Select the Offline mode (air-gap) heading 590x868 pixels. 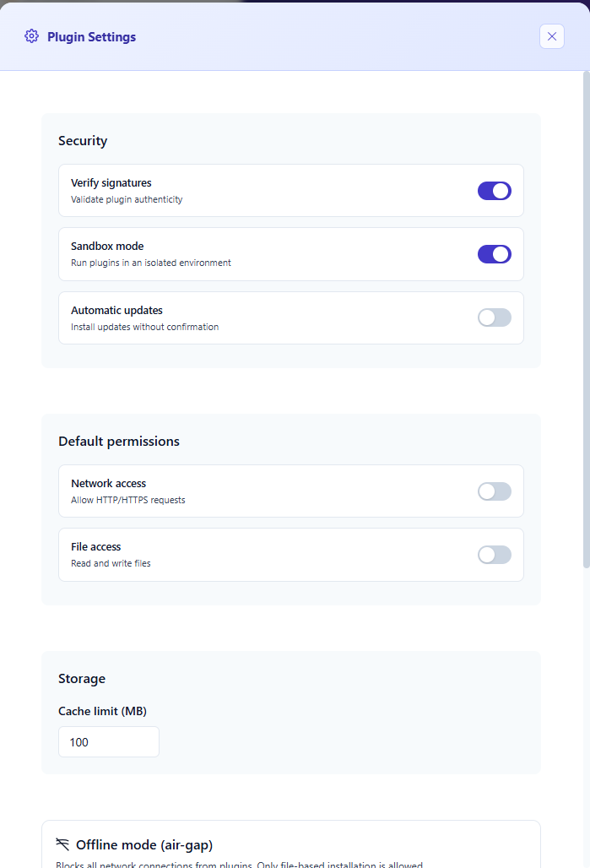(x=143, y=844)
